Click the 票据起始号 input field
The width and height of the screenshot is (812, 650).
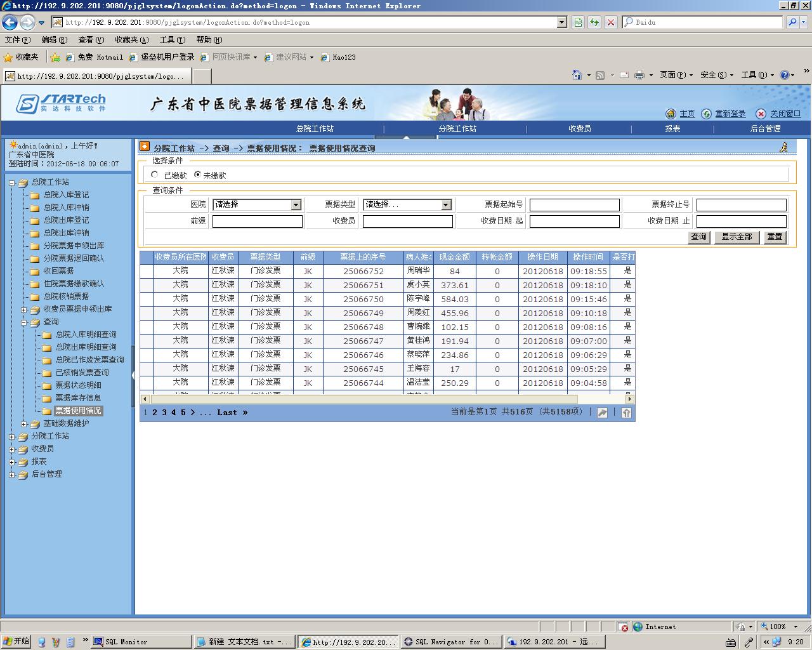574,204
